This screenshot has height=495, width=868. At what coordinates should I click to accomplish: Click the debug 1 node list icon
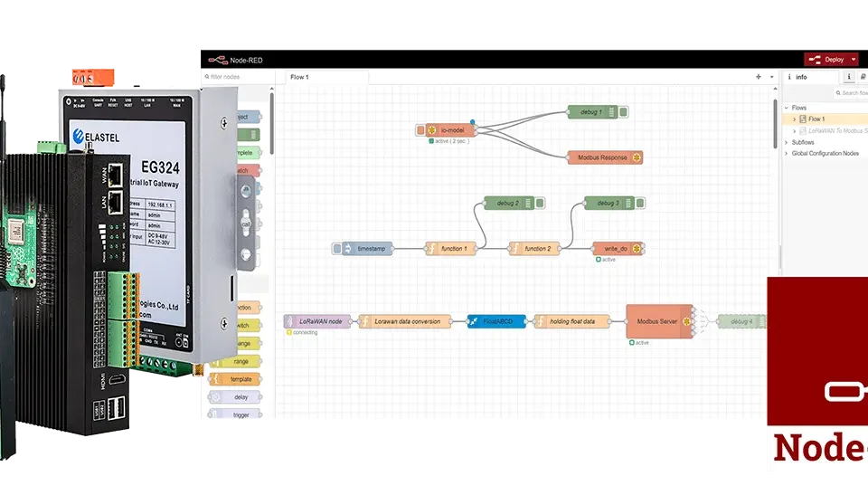tap(612, 112)
